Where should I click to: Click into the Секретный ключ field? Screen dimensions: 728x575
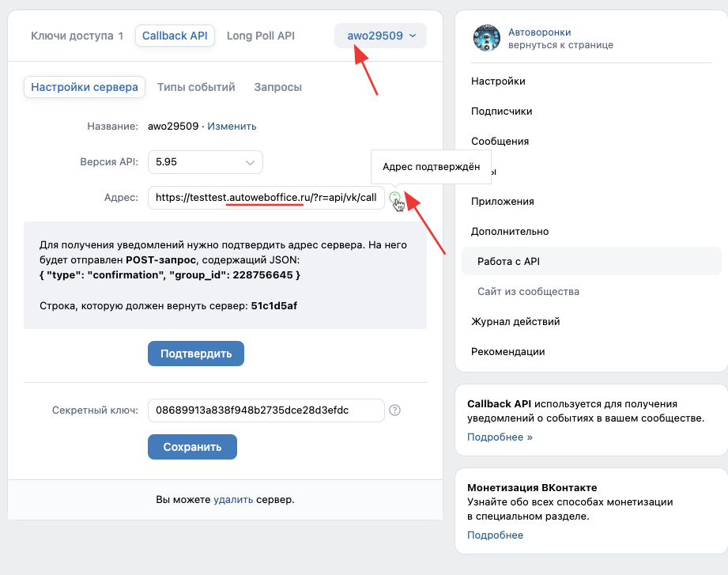[x=266, y=410]
